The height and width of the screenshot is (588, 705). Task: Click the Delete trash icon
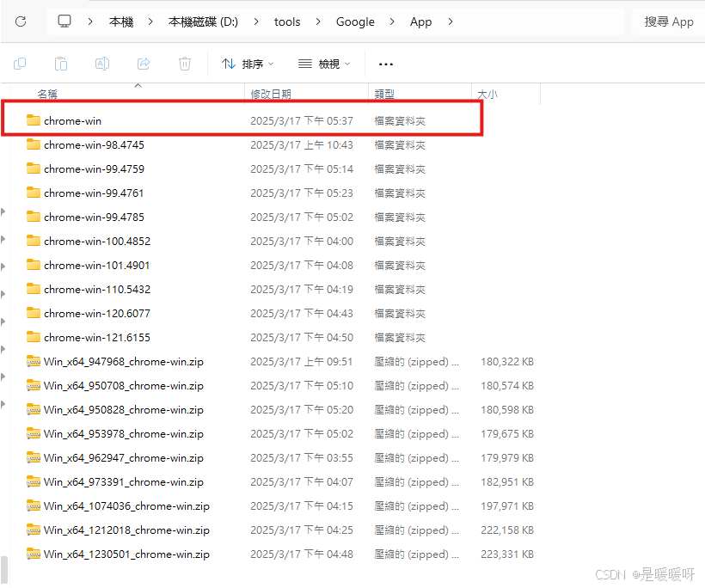point(184,64)
